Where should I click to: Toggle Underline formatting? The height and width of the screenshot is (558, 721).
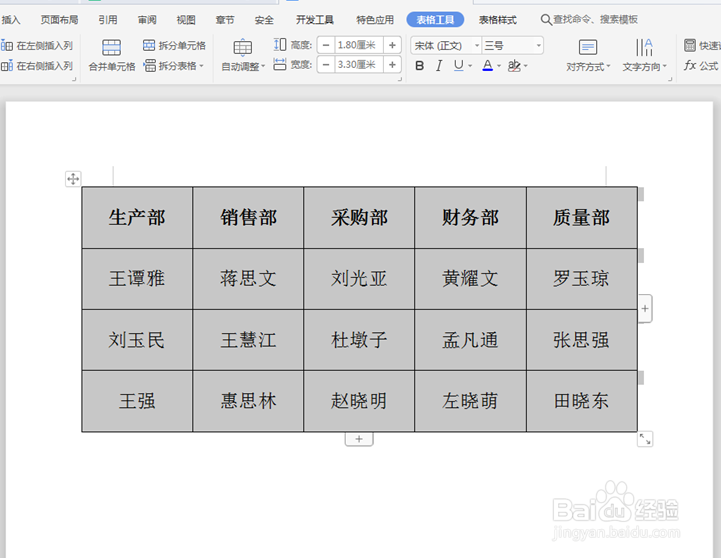(x=458, y=66)
